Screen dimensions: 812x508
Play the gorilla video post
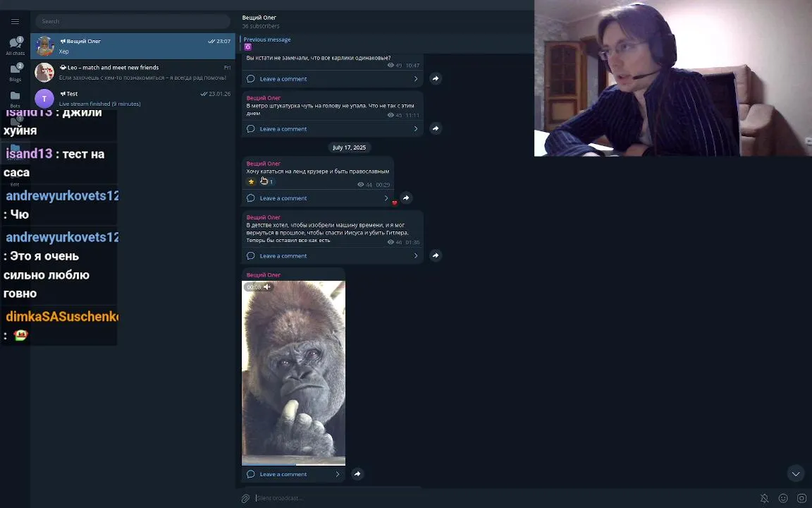pos(294,373)
